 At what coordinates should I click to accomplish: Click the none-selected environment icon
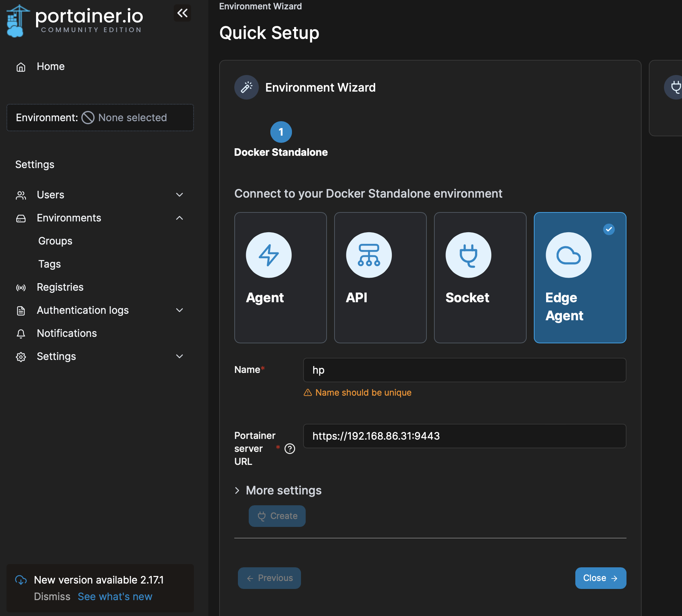click(88, 118)
